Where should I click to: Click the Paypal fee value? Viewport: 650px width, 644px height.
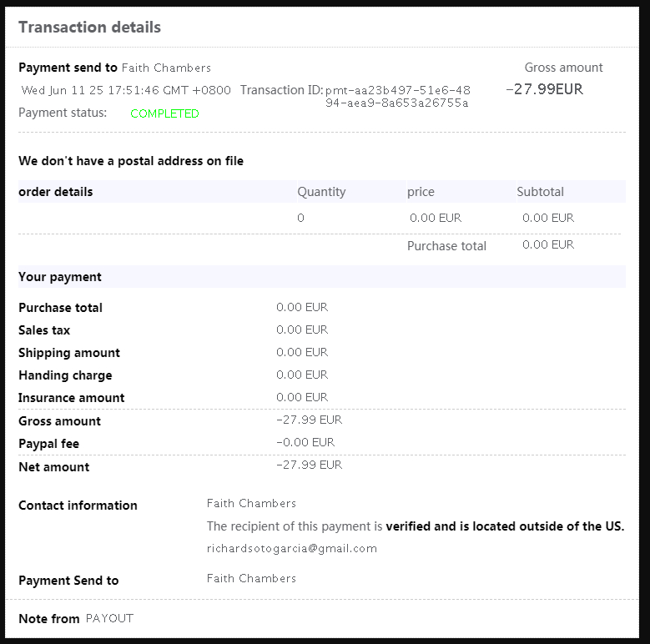click(305, 442)
